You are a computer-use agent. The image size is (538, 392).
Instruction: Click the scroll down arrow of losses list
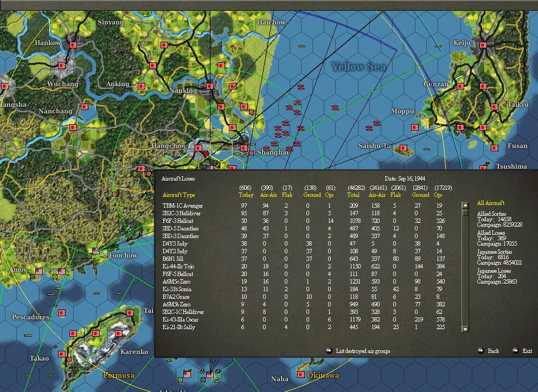pyautogui.click(x=465, y=329)
